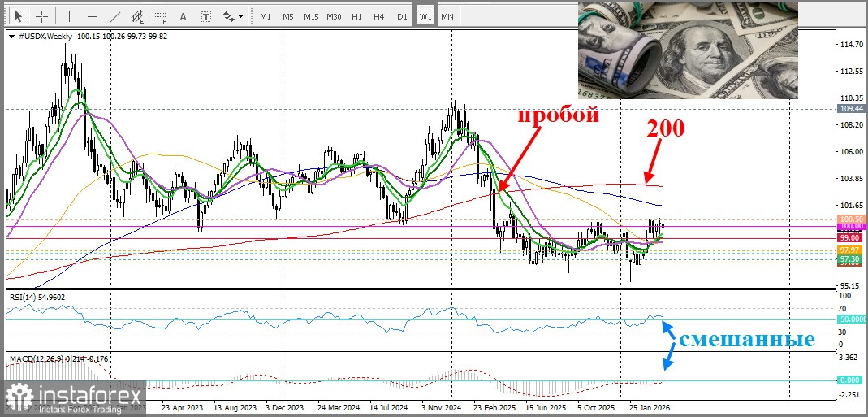868x417 pixels.
Task: Click 95.15 on the price axis
Action: pos(850,285)
